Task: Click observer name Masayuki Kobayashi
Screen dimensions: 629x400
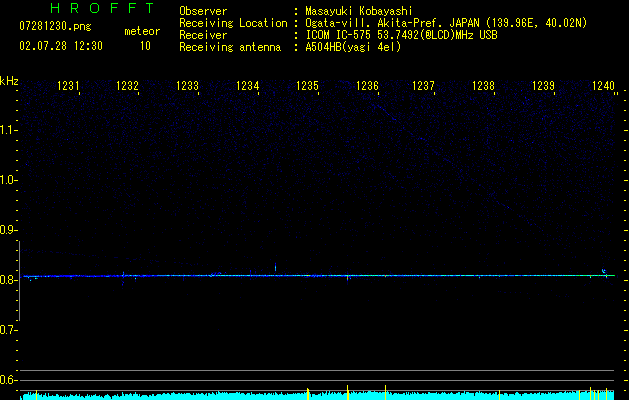Action: (359, 11)
